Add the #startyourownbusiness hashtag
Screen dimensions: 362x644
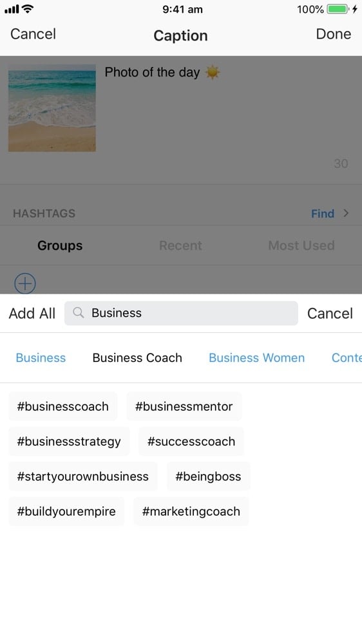[83, 477]
